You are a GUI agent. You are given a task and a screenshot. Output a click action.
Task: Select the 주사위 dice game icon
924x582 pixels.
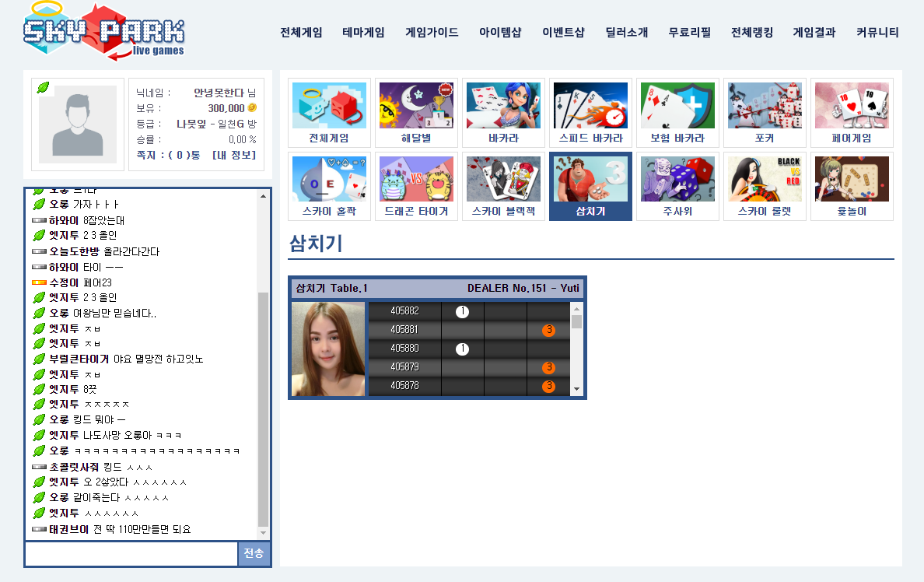click(677, 187)
